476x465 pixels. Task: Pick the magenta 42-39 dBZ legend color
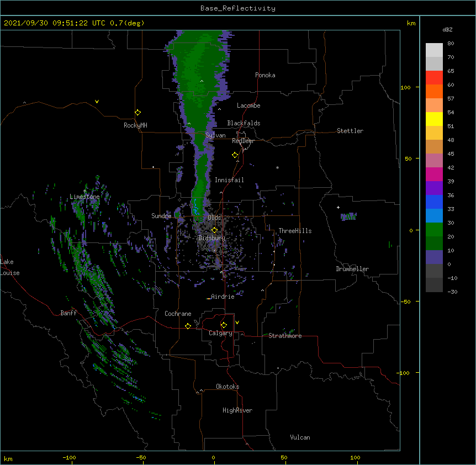click(434, 174)
